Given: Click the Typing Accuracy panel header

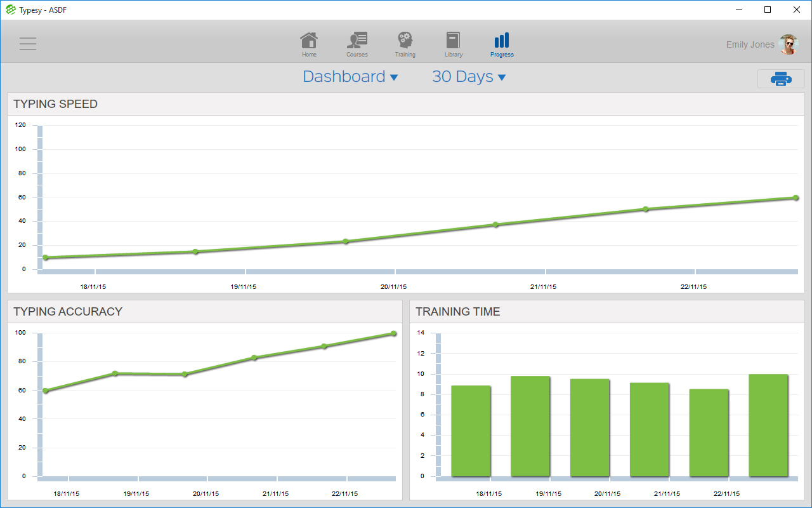Looking at the screenshot, I should tap(68, 312).
